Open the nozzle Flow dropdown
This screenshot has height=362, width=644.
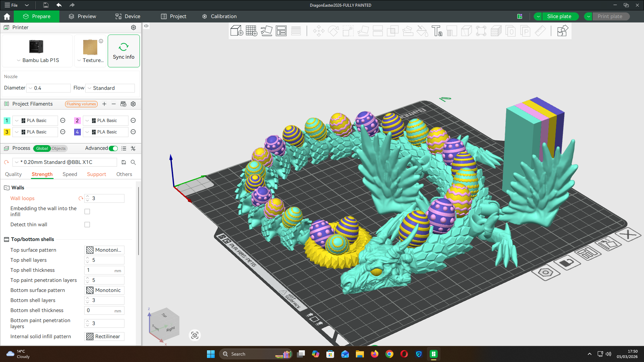point(110,88)
